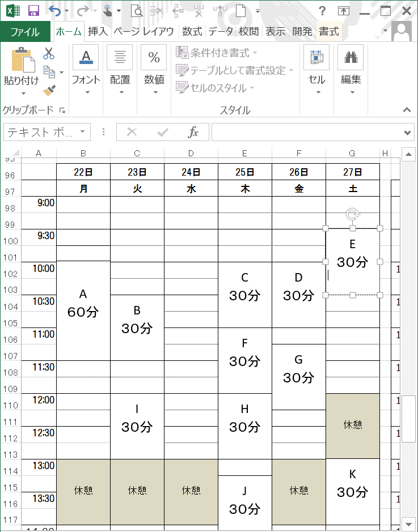Click the Help question mark icon

click(x=322, y=11)
